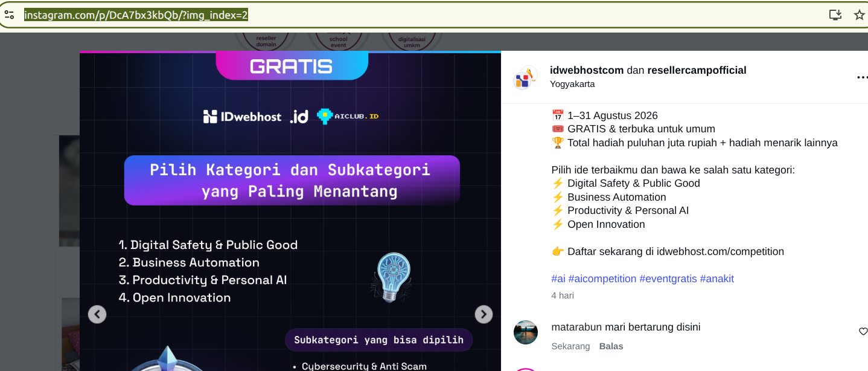Click 'Cybersecurity & Anti Scam' text in image

click(x=364, y=366)
